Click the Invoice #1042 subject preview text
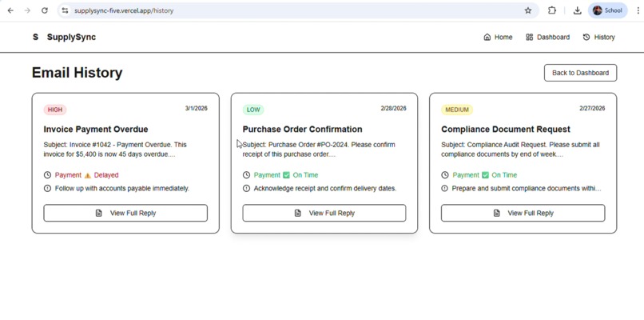Screen dimensions: 644x320 click(x=115, y=150)
